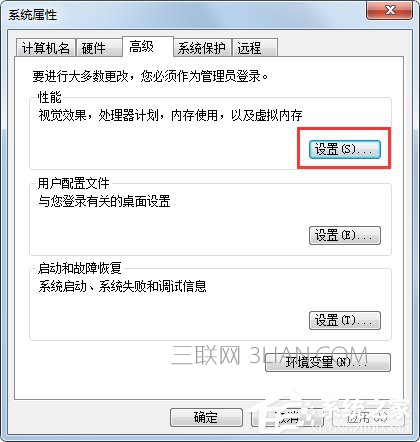
Task: Click the 视觉效果 performance description text
Action: [170, 115]
